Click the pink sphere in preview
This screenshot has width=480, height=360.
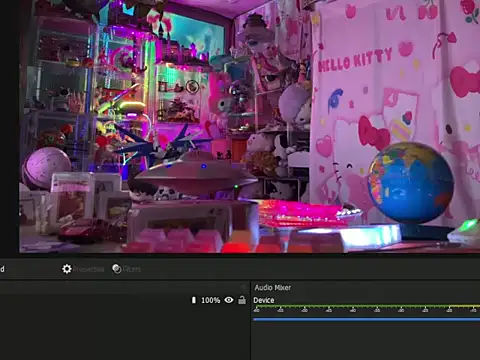pyautogui.click(x=46, y=167)
